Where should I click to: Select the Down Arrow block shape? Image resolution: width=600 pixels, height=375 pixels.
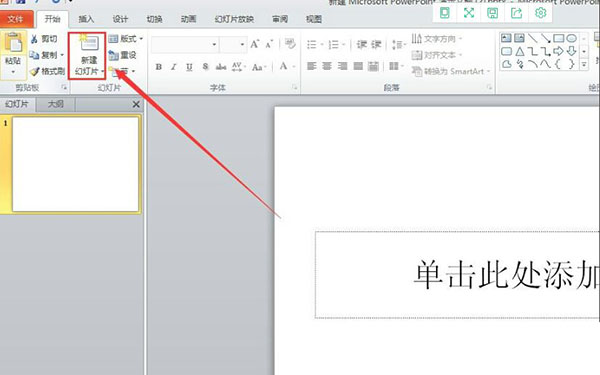pos(571,51)
